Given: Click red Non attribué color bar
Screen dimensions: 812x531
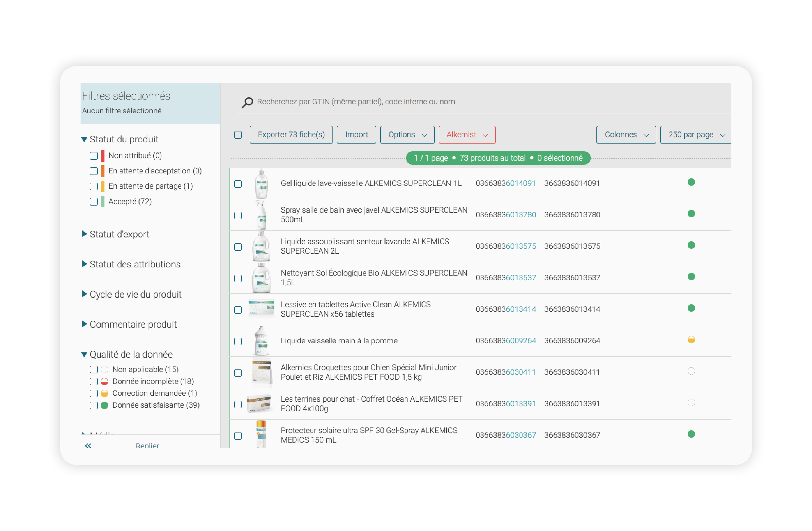Looking at the screenshot, I should 102,156.
